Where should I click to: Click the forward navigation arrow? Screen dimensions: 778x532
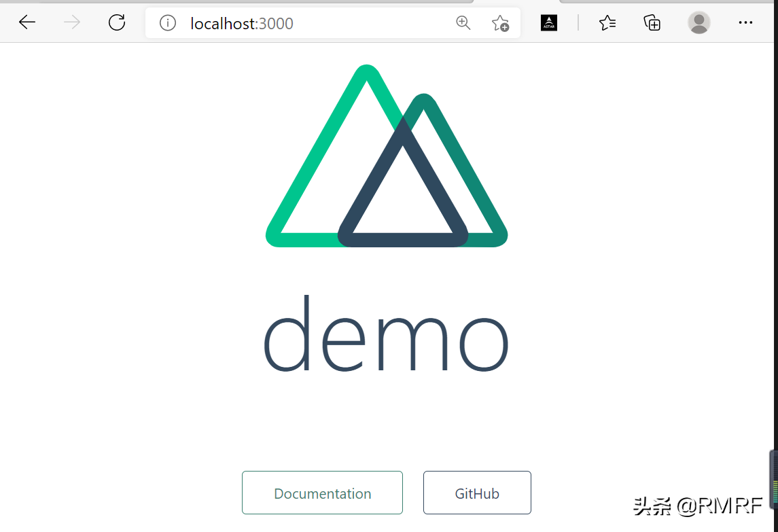(72, 22)
